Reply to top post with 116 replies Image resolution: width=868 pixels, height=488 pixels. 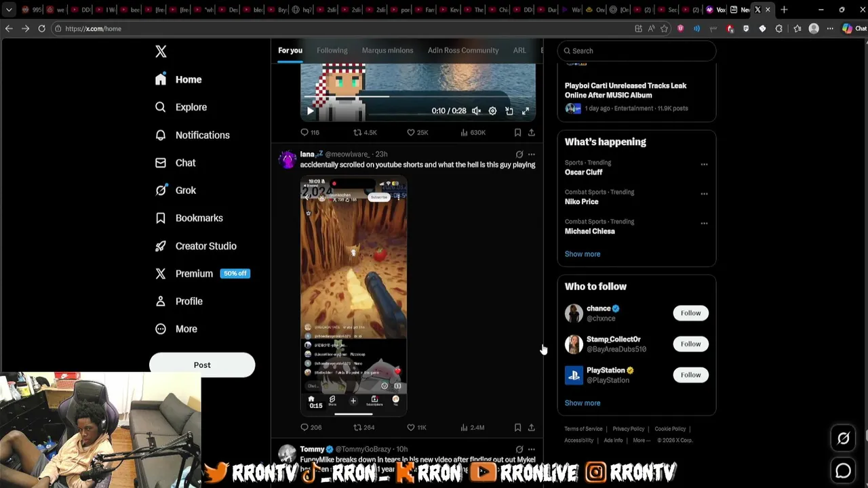(x=310, y=132)
